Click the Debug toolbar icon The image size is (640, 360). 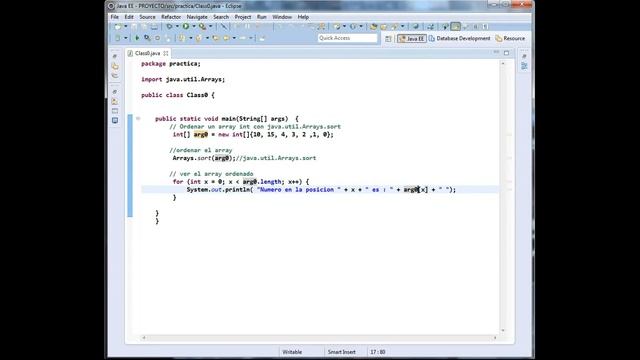(x=169, y=26)
